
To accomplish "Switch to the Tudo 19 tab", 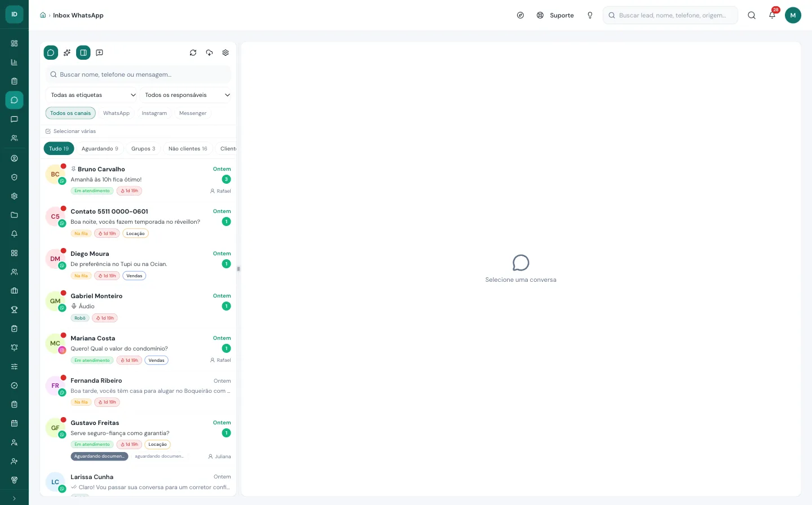I will (59, 149).
